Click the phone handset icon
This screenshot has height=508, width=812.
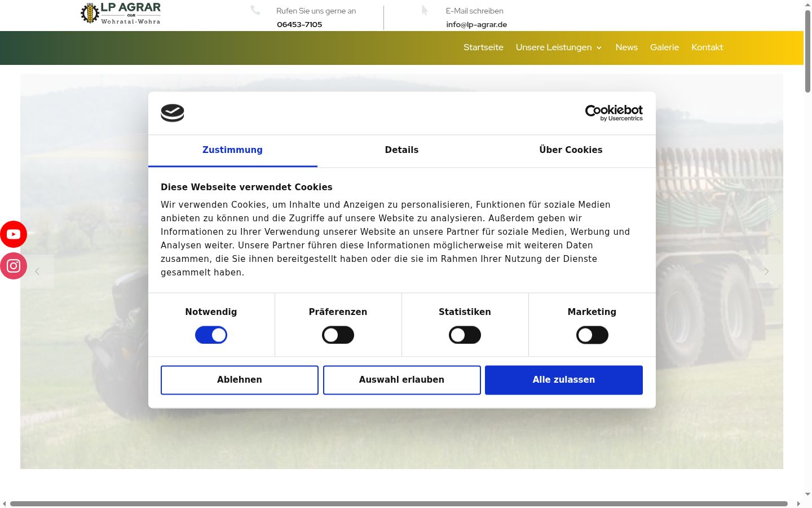(255, 10)
